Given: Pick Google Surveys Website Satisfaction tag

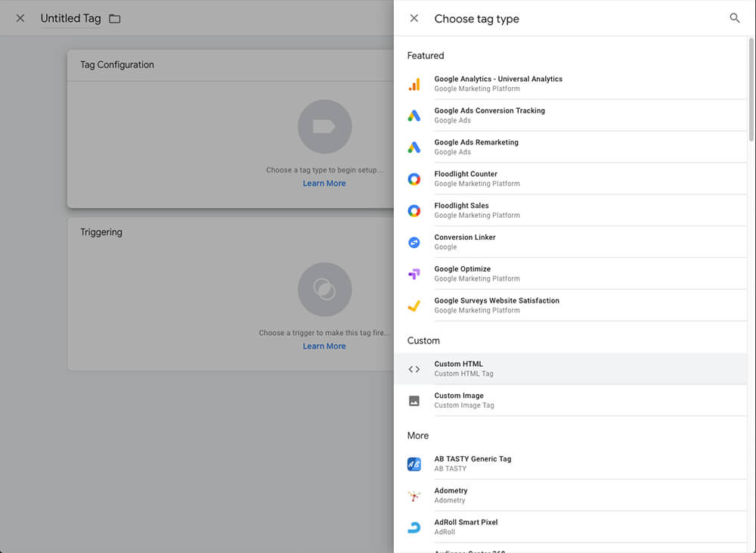Looking at the screenshot, I should click(x=571, y=306).
